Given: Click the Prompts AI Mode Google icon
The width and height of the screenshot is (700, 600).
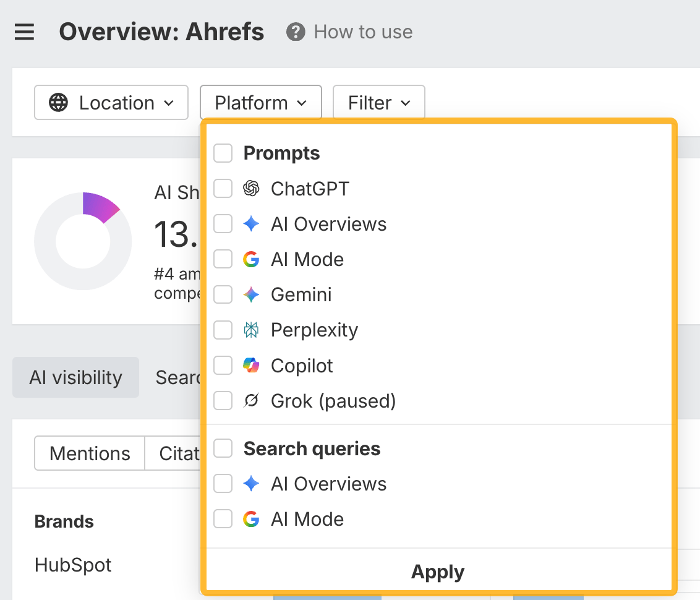Looking at the screenshot, I should [x=251, y=259].
